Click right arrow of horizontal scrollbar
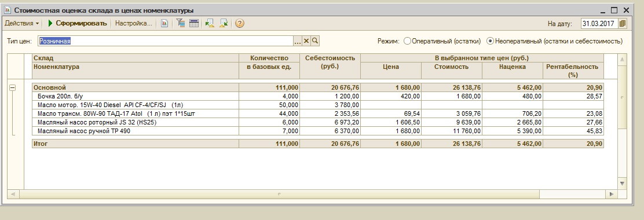Viewport: 644px width, 220px height. (612, 194)
